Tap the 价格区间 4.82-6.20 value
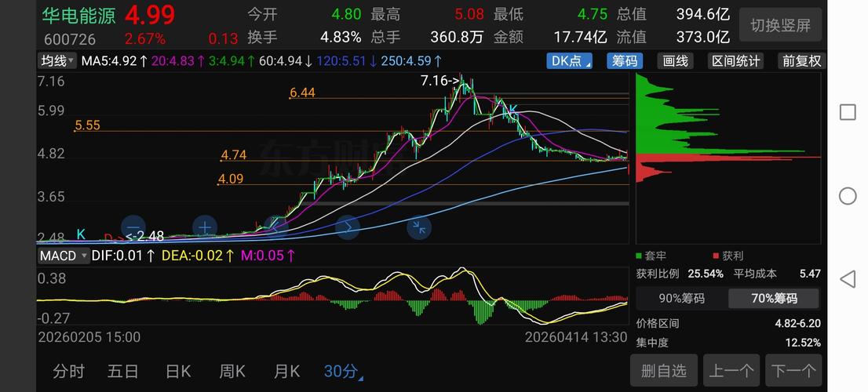 click(797, 324)
